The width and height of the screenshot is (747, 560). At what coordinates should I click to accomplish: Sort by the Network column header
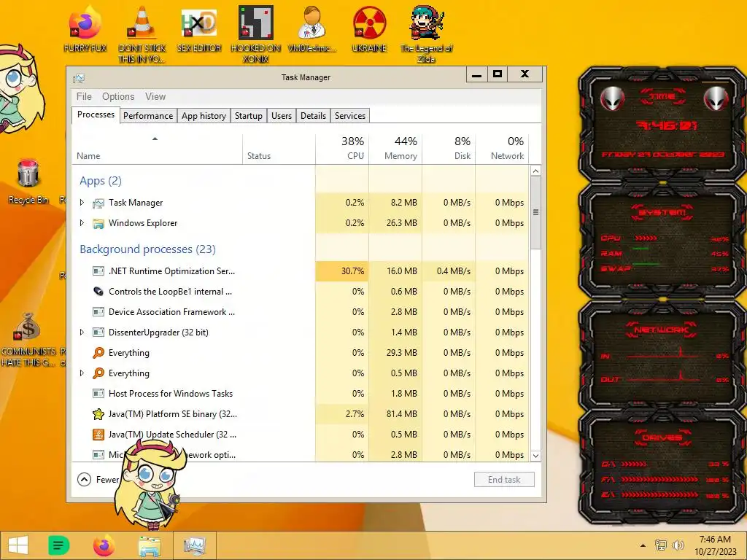[502, 149]
